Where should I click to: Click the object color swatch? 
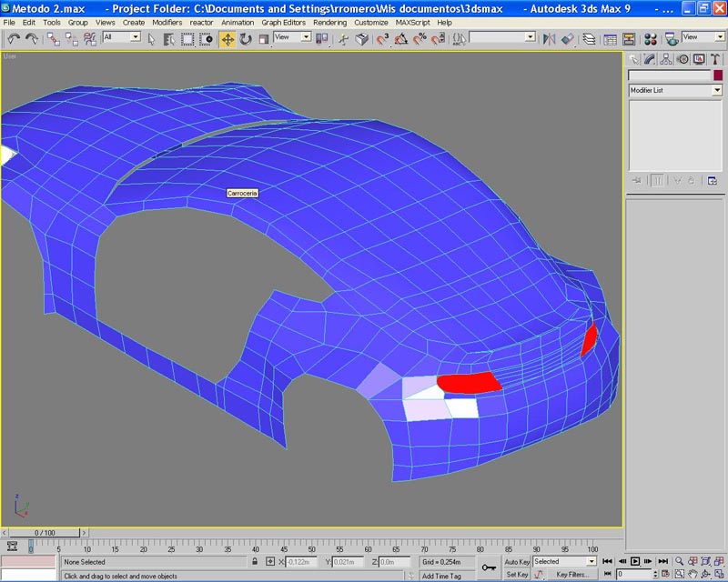(718, 75)
